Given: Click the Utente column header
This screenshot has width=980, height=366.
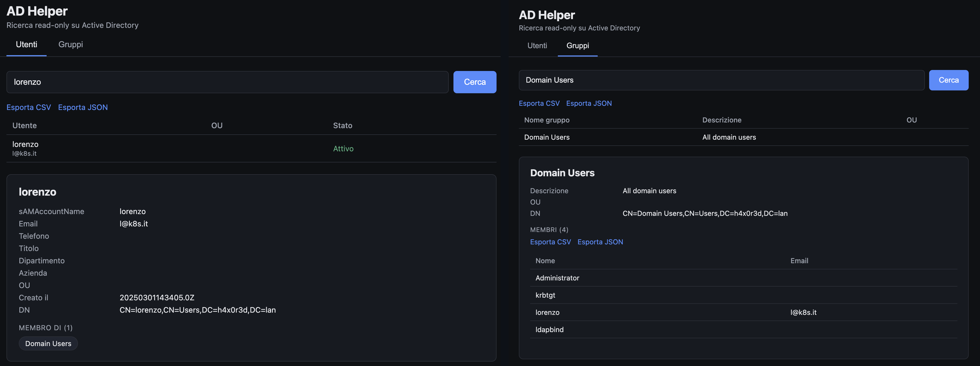Looking at the screenshot, I should [x=24, y=125].
